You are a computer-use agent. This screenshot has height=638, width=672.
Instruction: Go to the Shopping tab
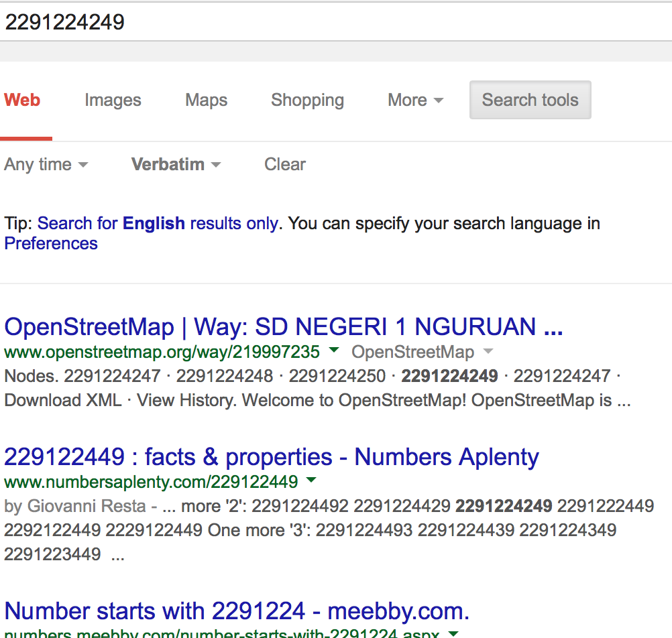307,101
